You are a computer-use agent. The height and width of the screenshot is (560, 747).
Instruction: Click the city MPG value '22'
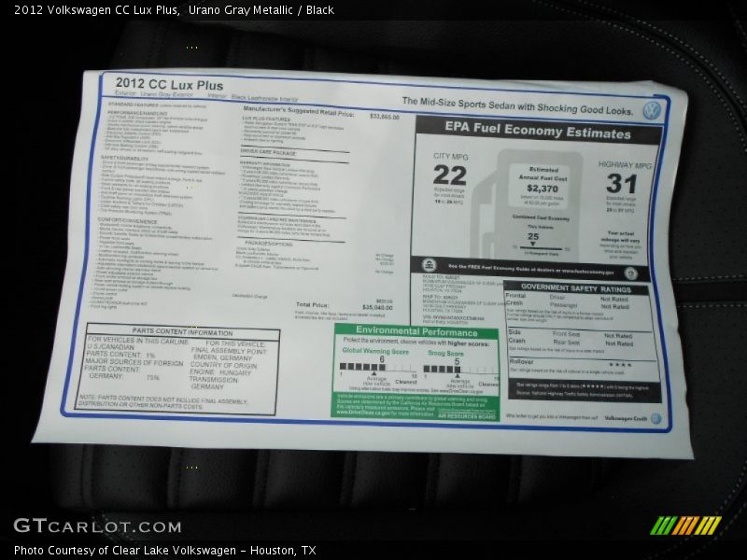449,175
